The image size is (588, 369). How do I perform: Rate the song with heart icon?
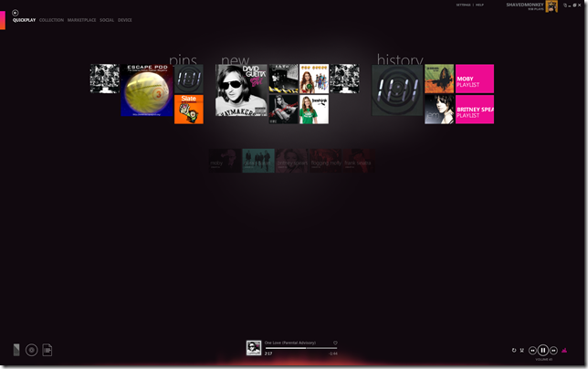[335, 343]
